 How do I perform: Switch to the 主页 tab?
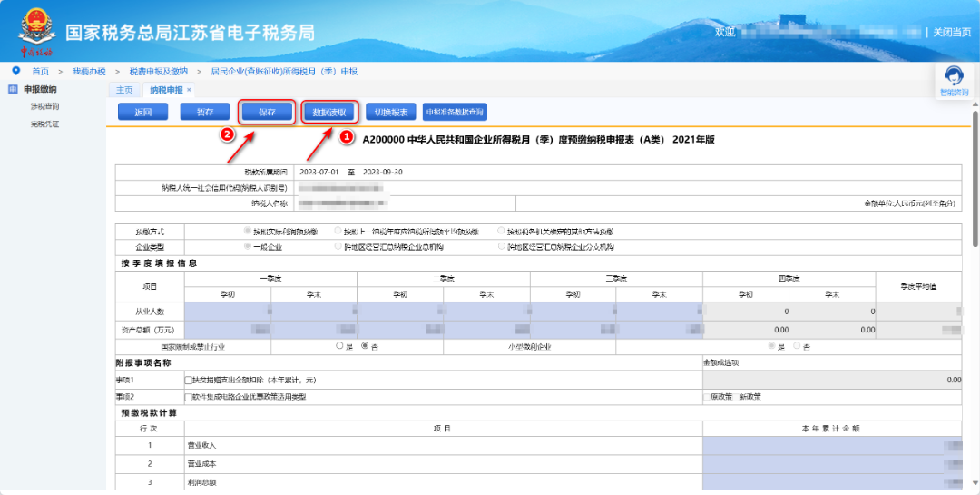tap(124, 90)
